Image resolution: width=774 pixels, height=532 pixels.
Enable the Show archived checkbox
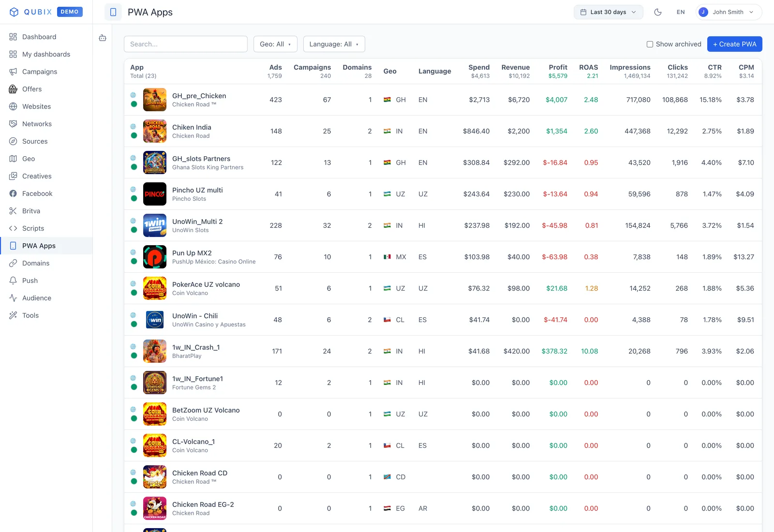point(650,44)
